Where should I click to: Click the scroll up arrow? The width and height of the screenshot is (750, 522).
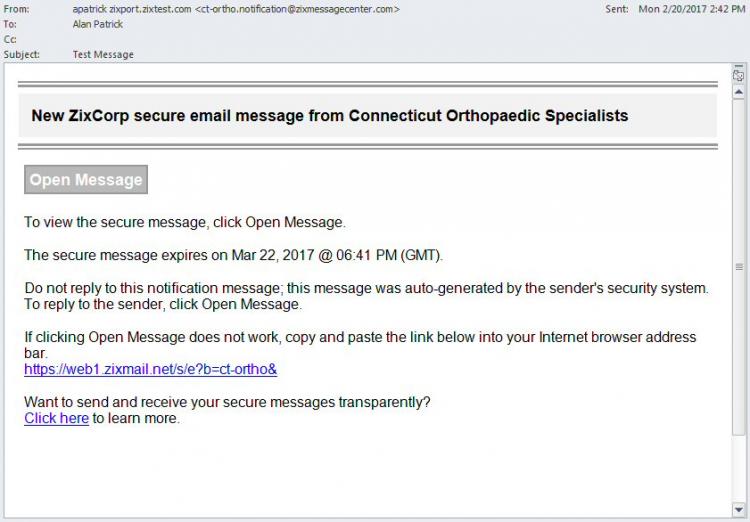click(739, 92)
